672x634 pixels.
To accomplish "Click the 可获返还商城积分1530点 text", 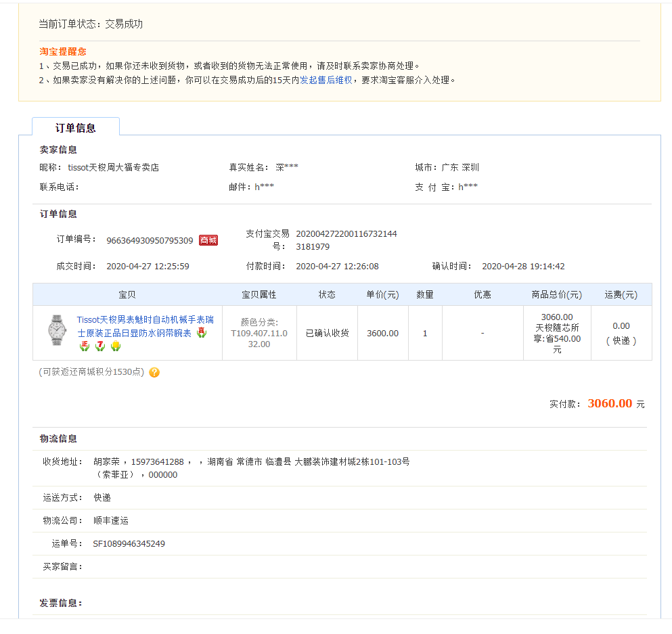I will click(91, 372).
